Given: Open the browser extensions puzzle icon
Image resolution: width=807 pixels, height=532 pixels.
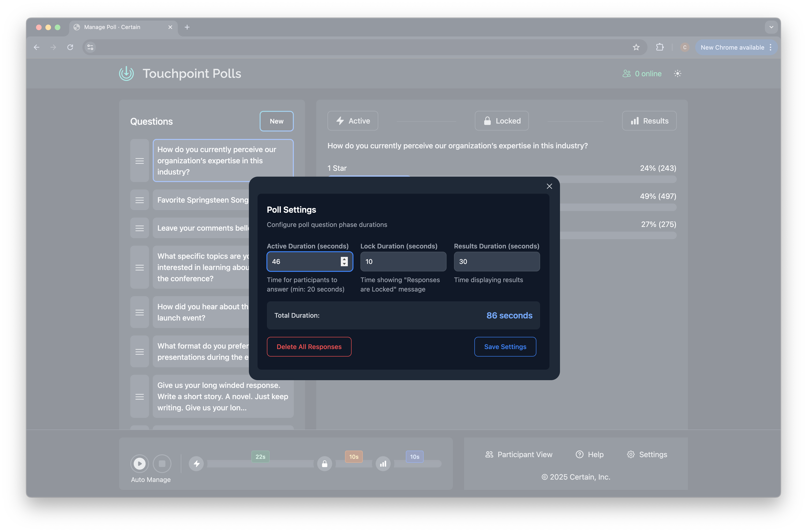Looking at the screenshot, I should 659,47.
